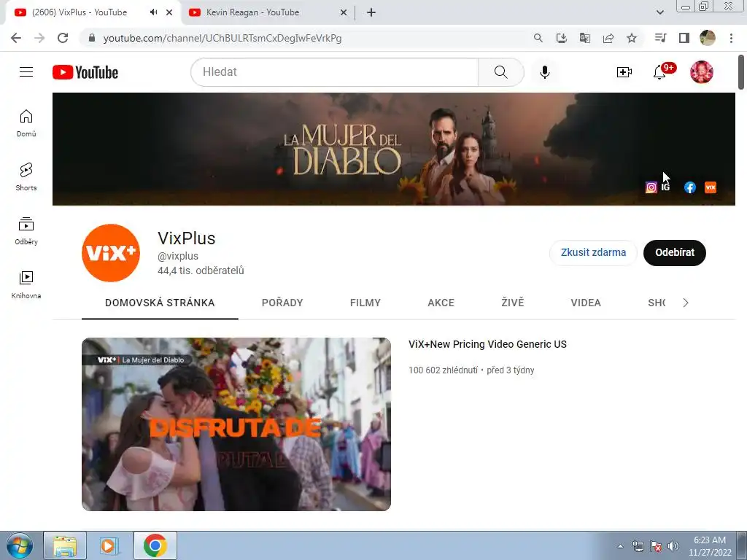Viewport: 747px width, 560px height.
Task: Click the Zkusit zdarma button
Action: tap(593, 253)
